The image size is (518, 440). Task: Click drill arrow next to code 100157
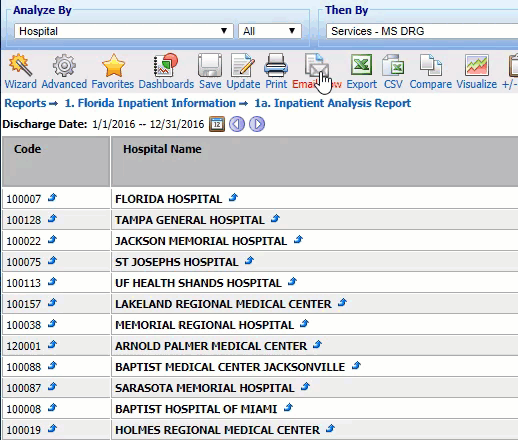[52, 303]
